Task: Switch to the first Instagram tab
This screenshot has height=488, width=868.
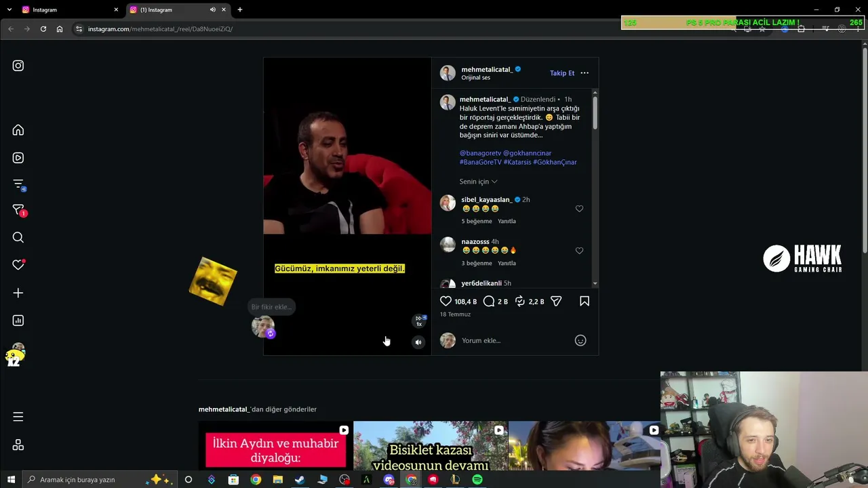Action: [x=66, y=9]
